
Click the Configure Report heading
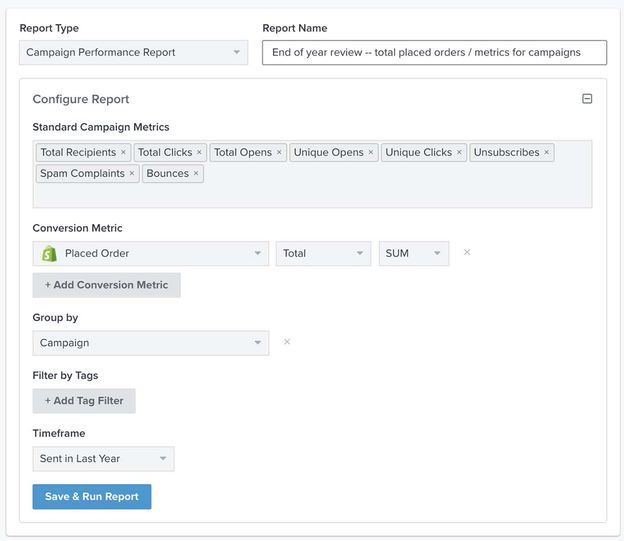pyautogui.click(x=81, y=99)
